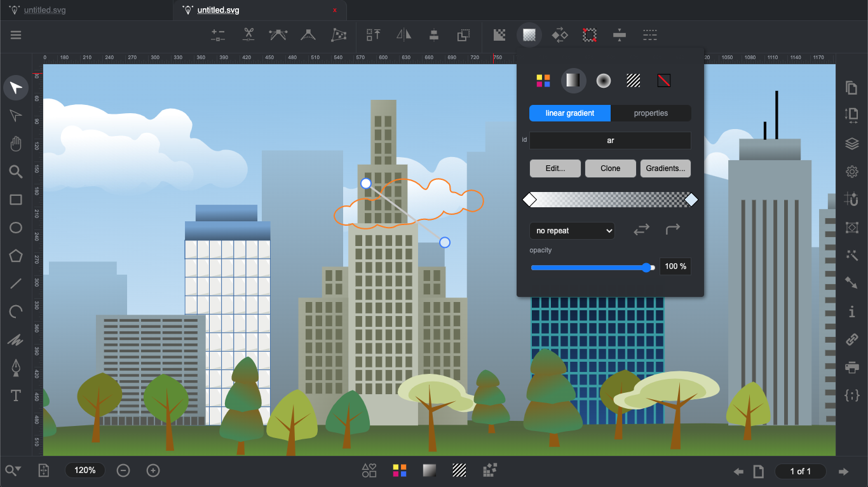Image resolution: width=868 pixels, height=487 pixels.
Task: Click the hamburger menu icon
Action: pyautogui.click(x=16, y=35)
